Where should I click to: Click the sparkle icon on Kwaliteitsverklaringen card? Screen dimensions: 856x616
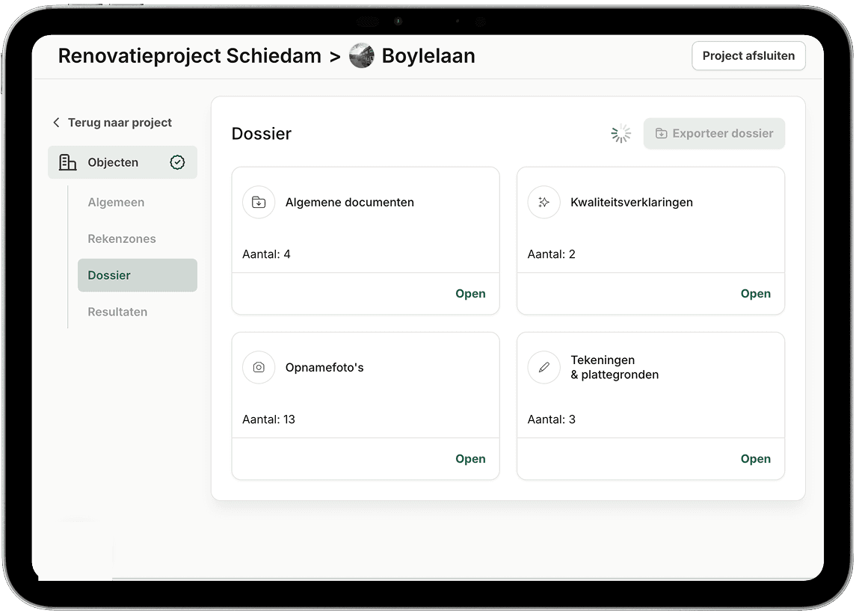[x=544, y=202]
